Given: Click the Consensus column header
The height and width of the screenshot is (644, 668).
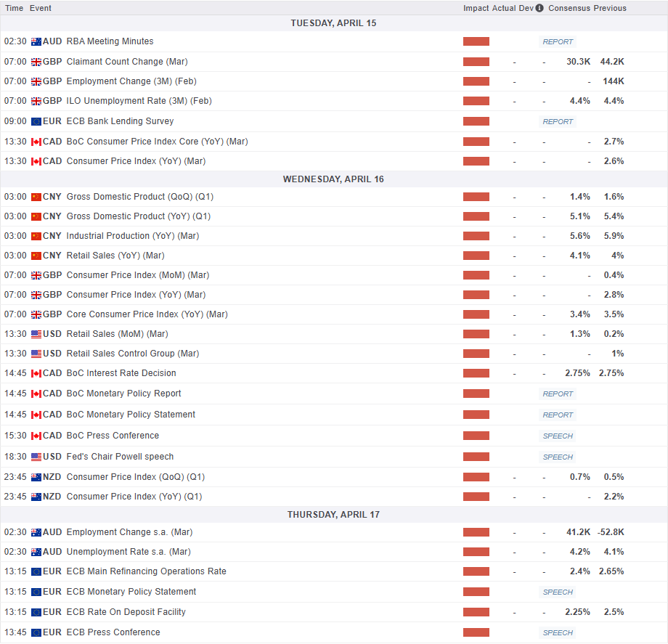Looking at the screenshot, I should [x=569, y=8].
